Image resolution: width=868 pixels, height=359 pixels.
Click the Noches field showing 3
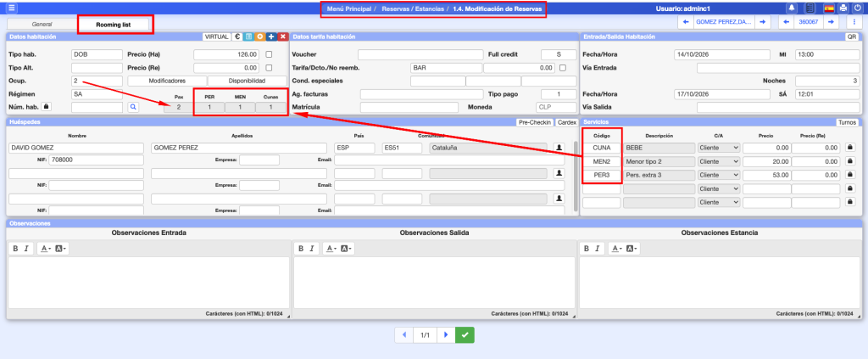tap(827, 81)
